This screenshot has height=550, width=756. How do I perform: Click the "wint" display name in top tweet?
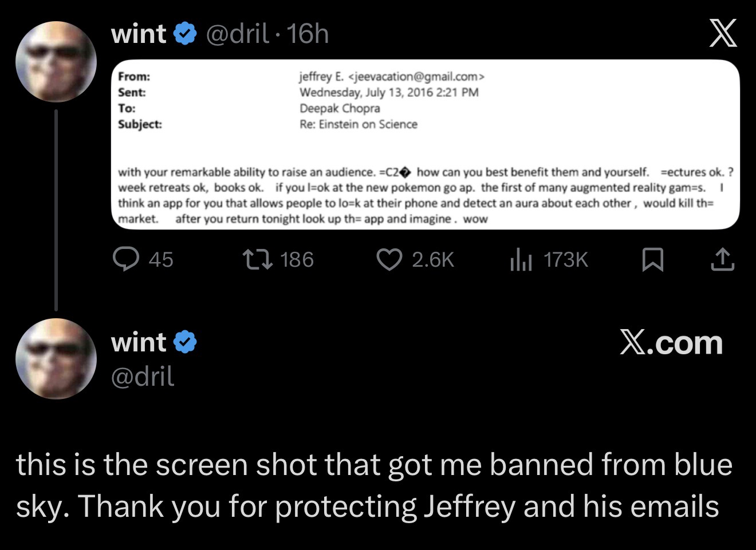pos(138,34)
